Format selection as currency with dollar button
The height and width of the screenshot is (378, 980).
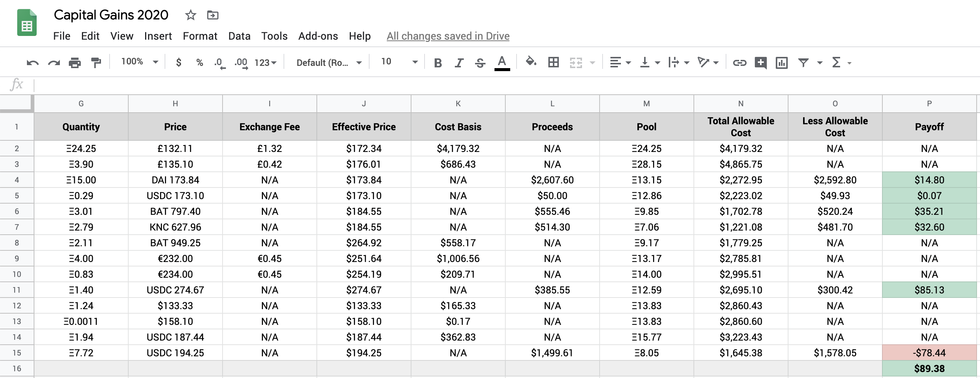click(x=178, y=63)
